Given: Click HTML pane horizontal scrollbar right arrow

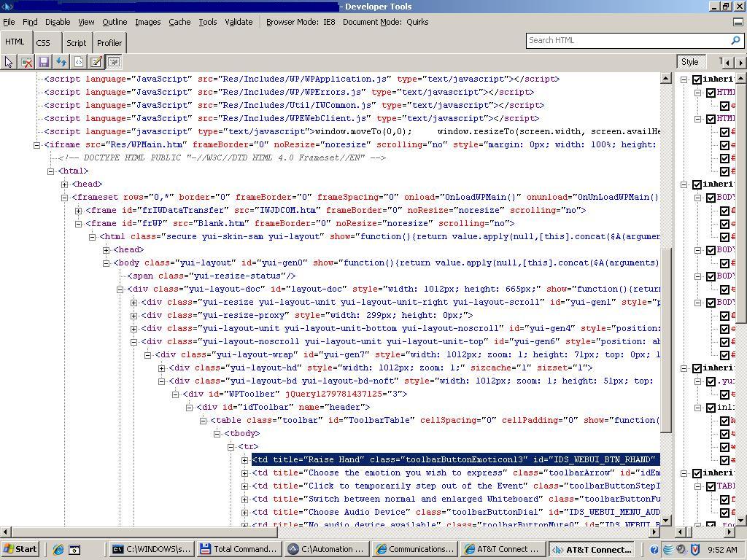Looking at the screenshot, I should tap(655, 532).
